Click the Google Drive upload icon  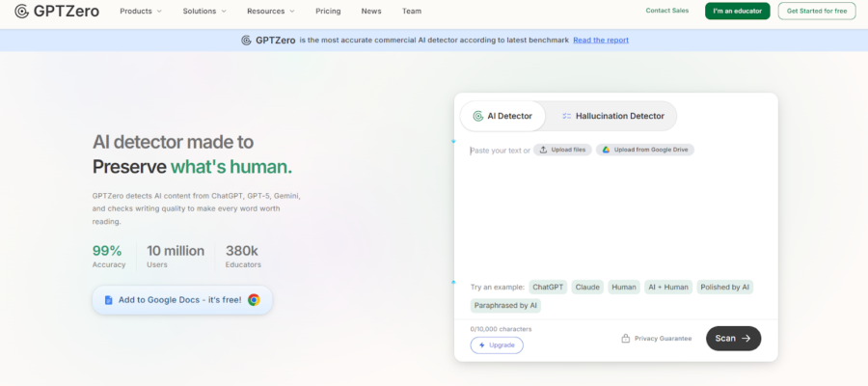point(607,150)
